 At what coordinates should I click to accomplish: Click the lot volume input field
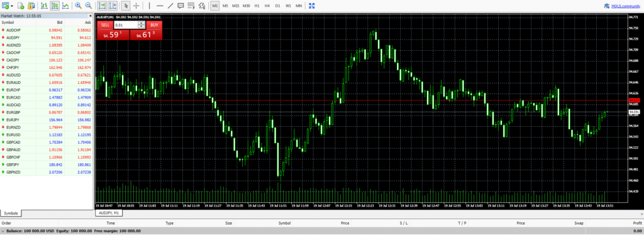tap(126, 25)
